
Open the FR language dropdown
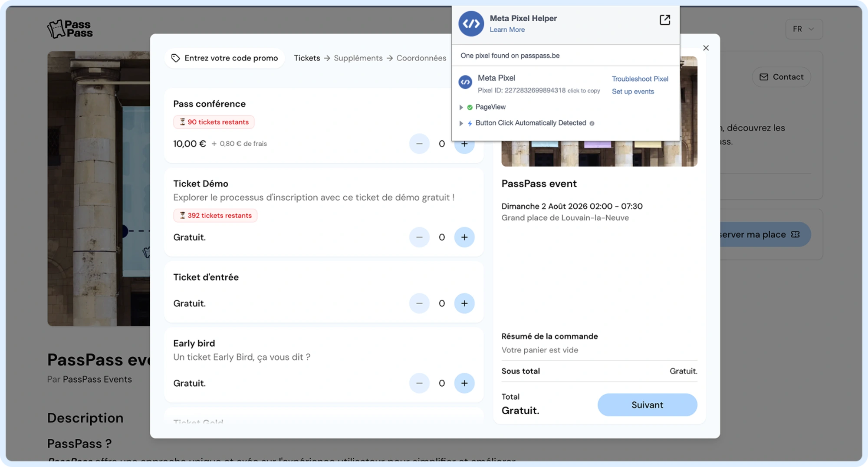(x=804, y=29)
